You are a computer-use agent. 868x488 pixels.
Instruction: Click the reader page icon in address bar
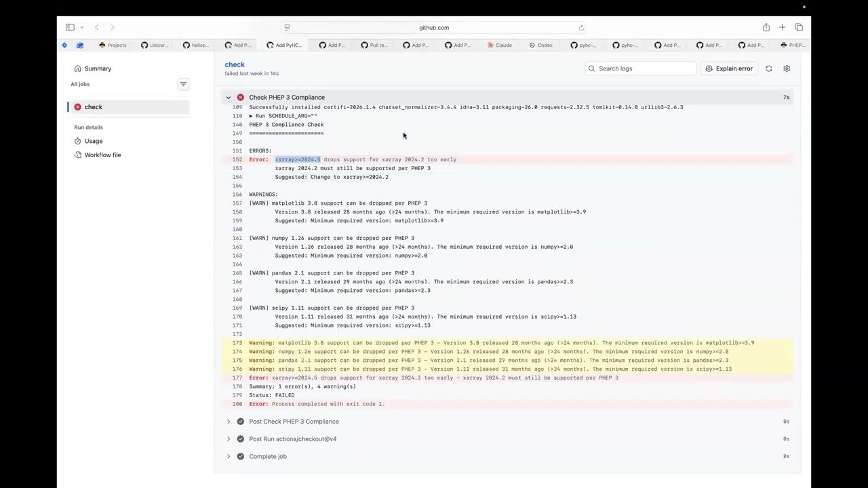click(287, 28)
